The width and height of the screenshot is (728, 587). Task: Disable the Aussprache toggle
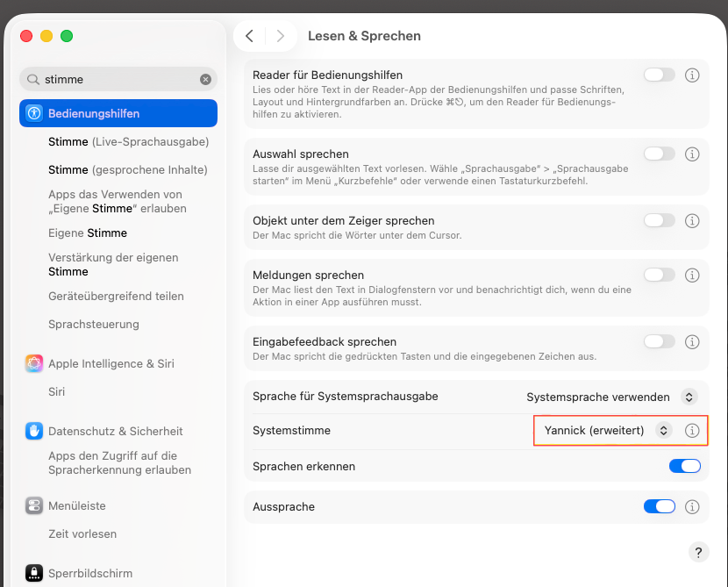[659, 506]
